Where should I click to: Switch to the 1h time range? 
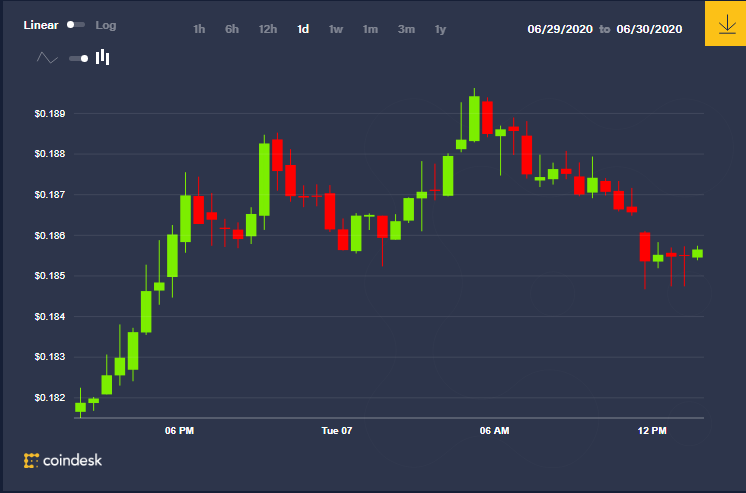(x=199, y=29)
